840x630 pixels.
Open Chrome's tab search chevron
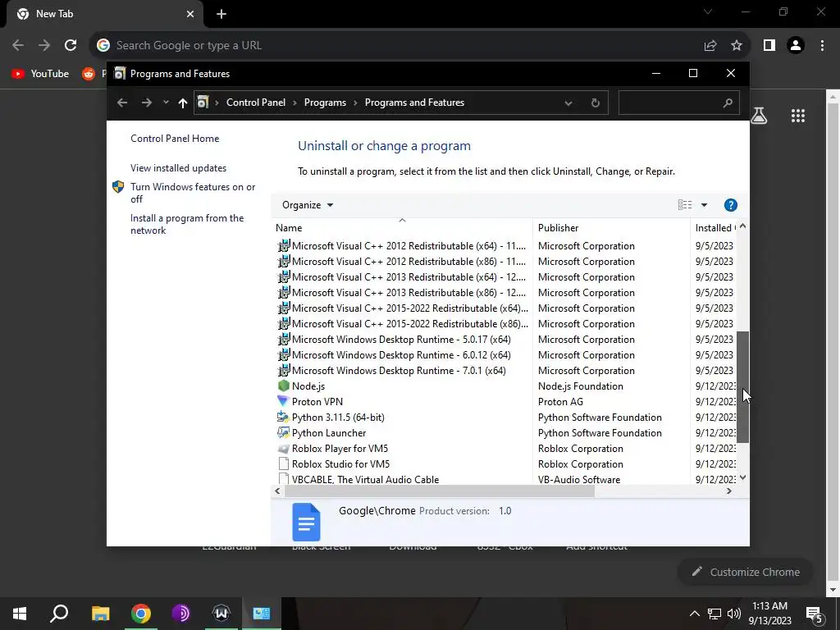708,11
